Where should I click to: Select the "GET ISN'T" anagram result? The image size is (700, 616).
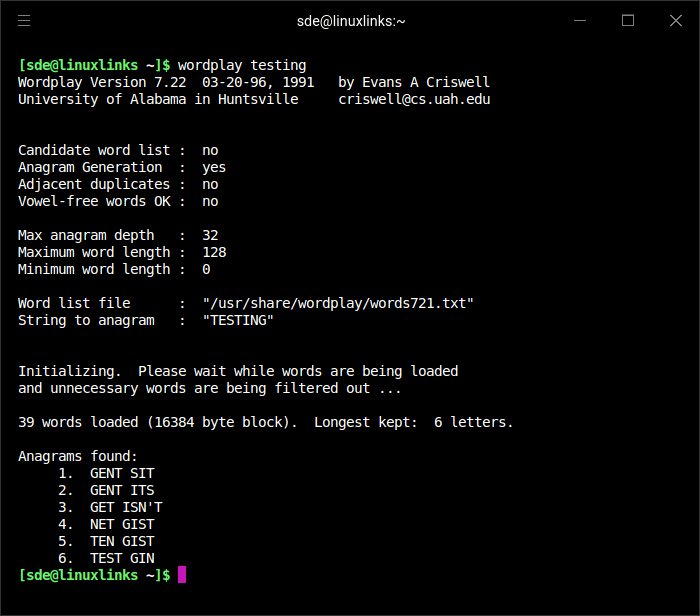[126, 507]
